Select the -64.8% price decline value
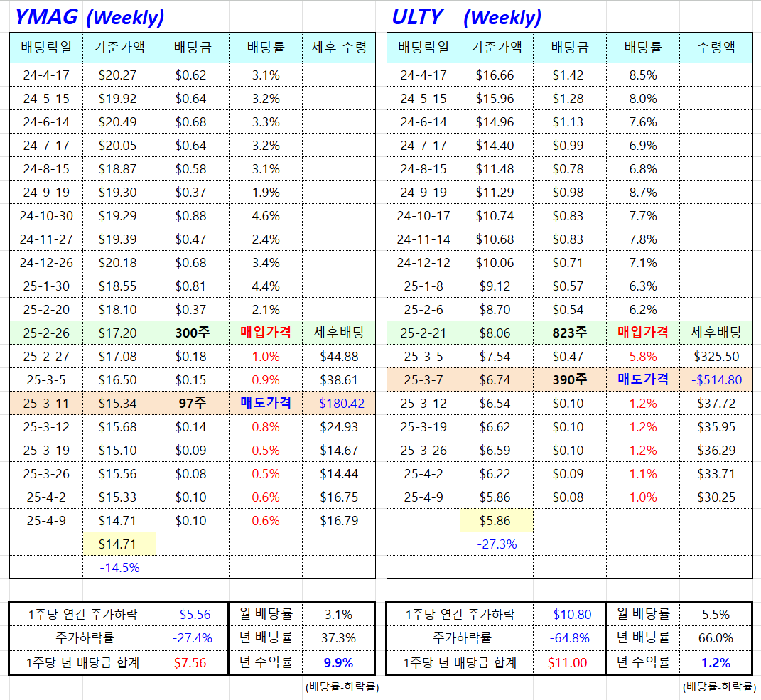761x700 pixels. tap(569, 638)
